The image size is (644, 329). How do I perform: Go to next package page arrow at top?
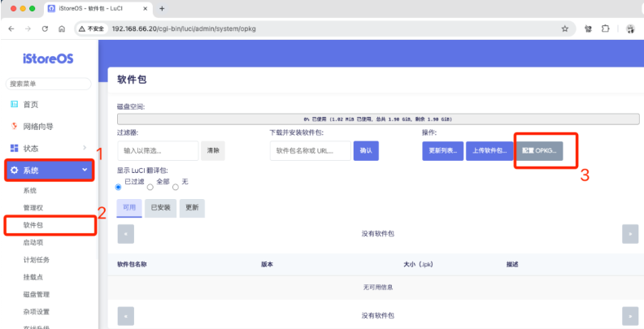pos(630,233)
